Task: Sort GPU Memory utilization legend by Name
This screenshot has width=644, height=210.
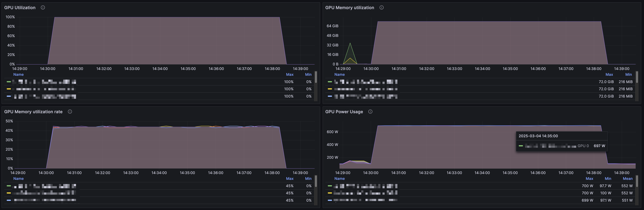Action: 339,75
